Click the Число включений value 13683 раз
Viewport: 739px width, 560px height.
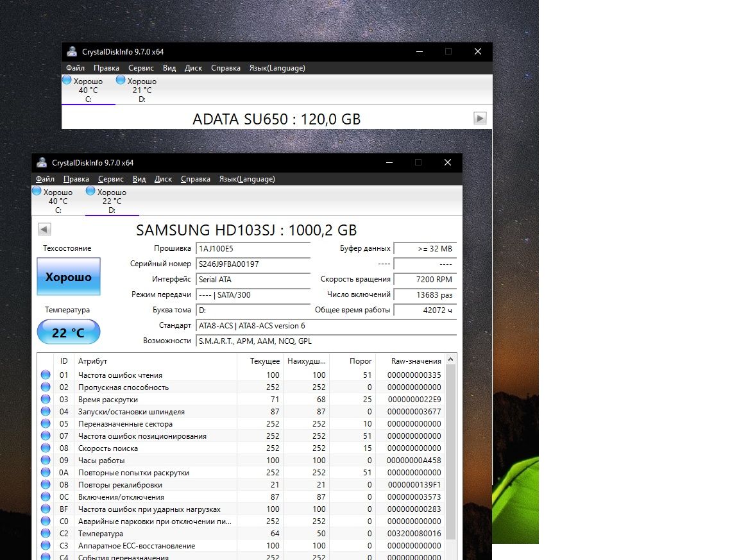tap(425, 294)
